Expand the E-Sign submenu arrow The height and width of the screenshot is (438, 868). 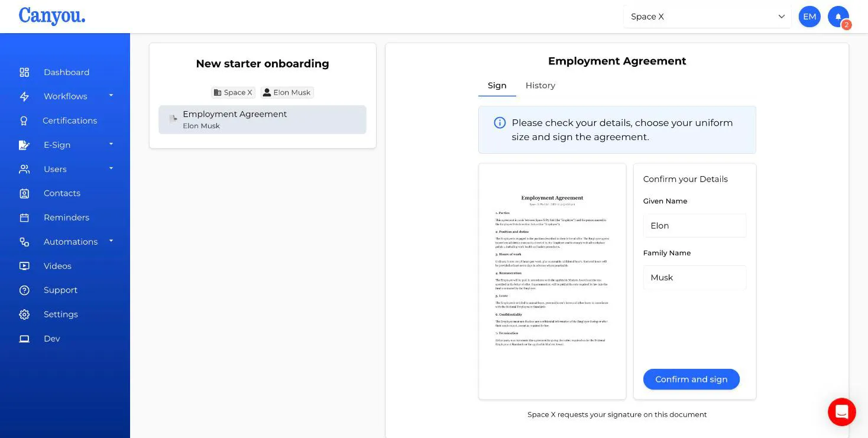click(x=111, y=144)
